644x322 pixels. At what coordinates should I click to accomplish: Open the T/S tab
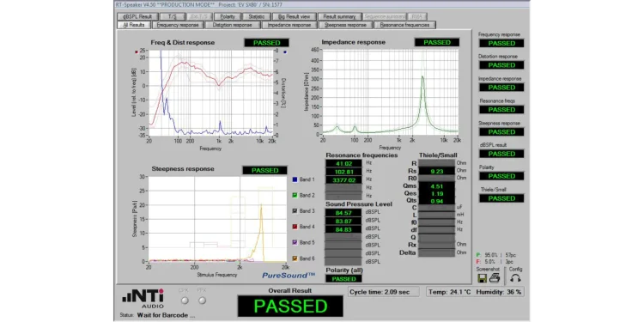tap(172, 16)
